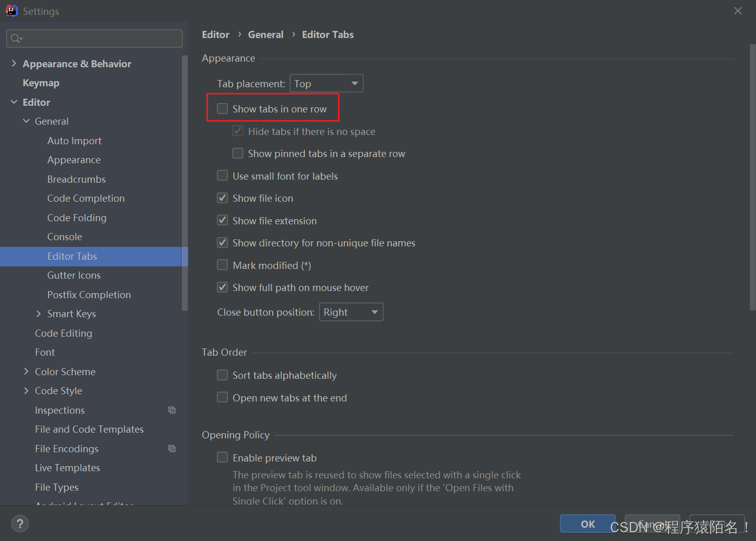Select Breadcrumbs settings page

click(x=77, y=179)
